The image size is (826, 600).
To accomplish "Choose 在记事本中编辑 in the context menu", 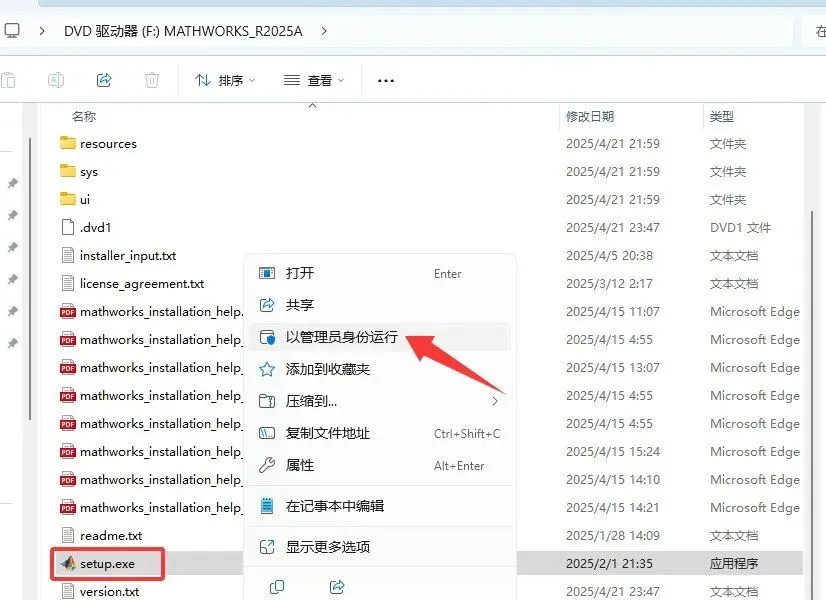I will click(380, 506).
